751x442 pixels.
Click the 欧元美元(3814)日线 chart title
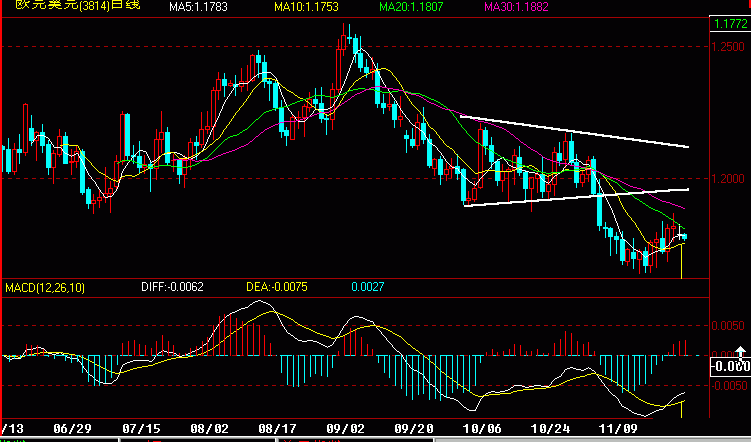[78, 5]
